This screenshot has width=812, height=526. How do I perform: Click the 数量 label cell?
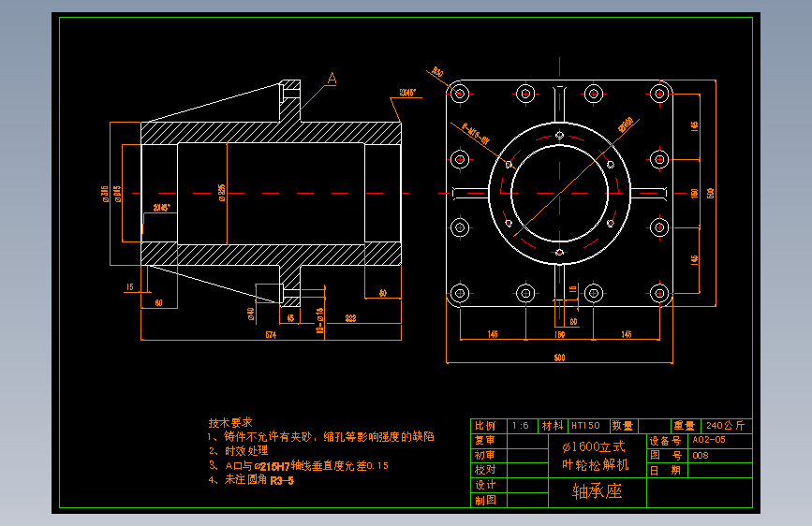click(x=623, y=426)
